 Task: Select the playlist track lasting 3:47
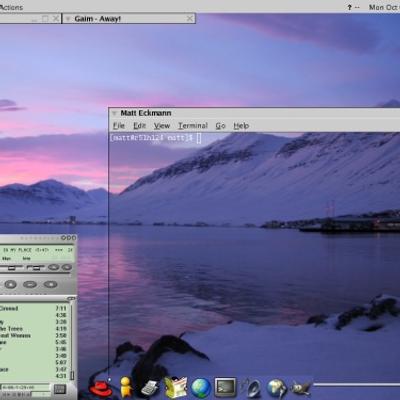point(33,369)
